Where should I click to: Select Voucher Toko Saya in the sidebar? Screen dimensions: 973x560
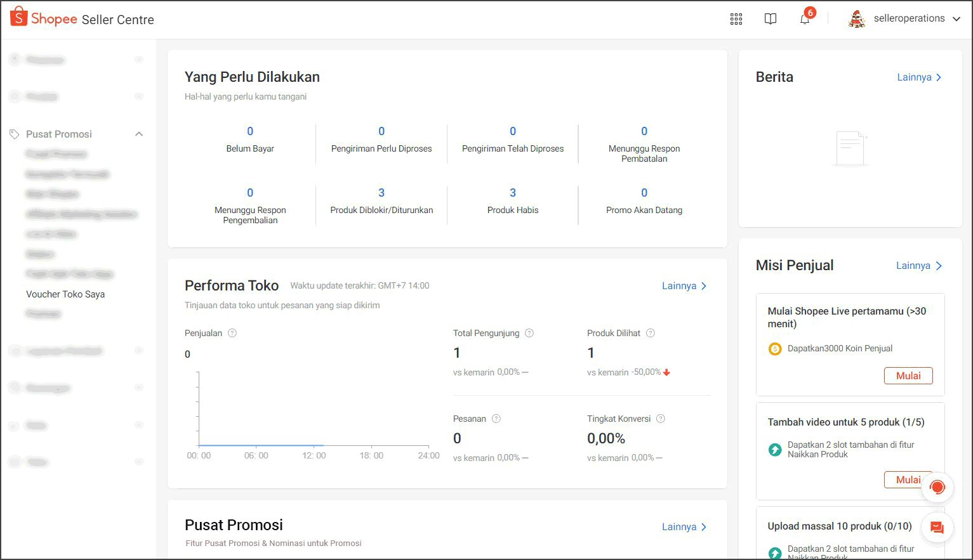pyautogui.click(x=65, y=294)
